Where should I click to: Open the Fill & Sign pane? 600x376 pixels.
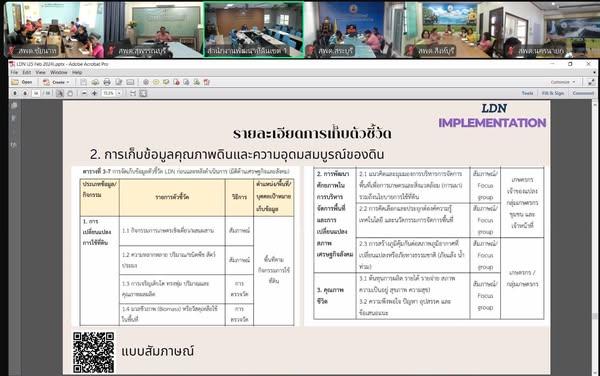click(x=553, y=93)
